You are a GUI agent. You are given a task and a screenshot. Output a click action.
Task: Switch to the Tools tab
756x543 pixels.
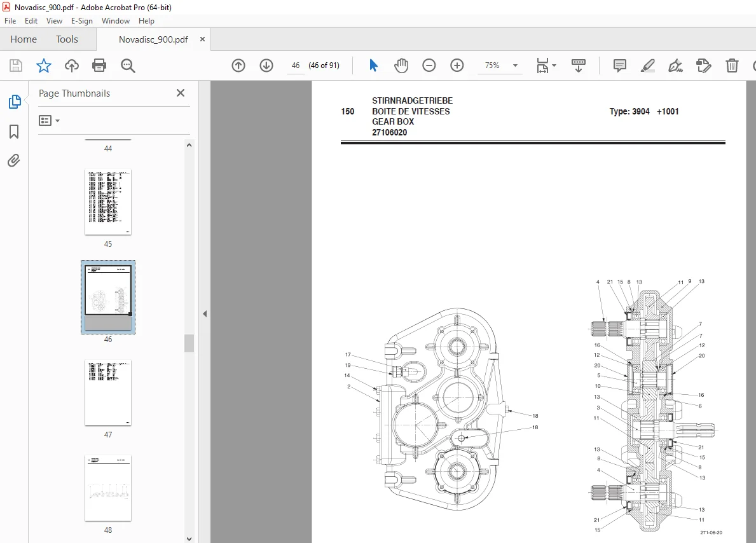click(67, 39)
